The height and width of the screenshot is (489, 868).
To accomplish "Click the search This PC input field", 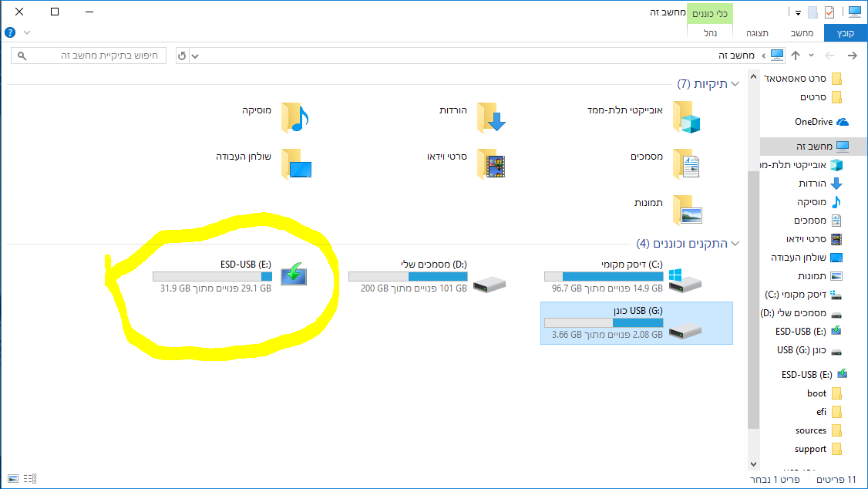I will (x=89, y=56).
